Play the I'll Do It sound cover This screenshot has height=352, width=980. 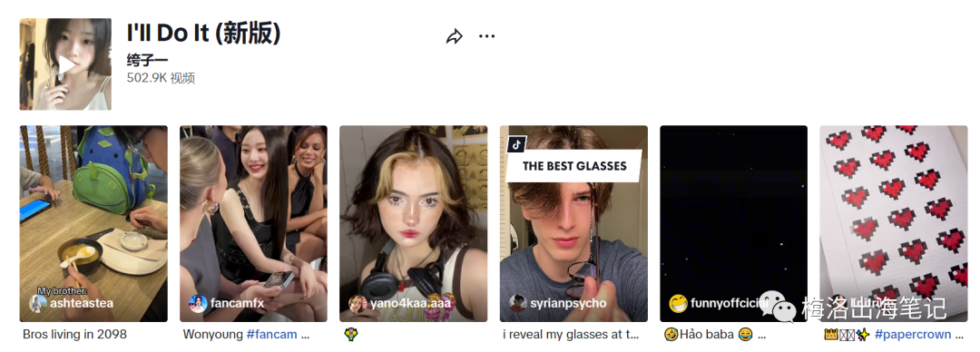pyautogui.click(x=65, y=64)
